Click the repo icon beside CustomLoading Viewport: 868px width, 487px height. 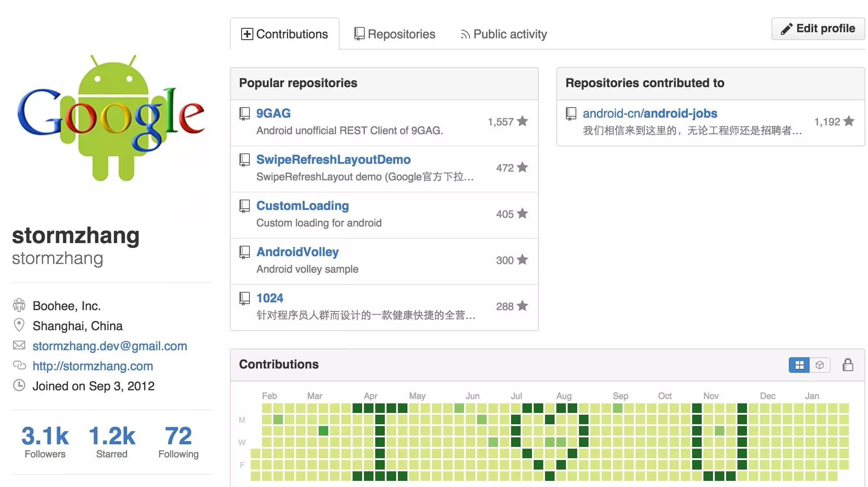(x=245, y=206)
